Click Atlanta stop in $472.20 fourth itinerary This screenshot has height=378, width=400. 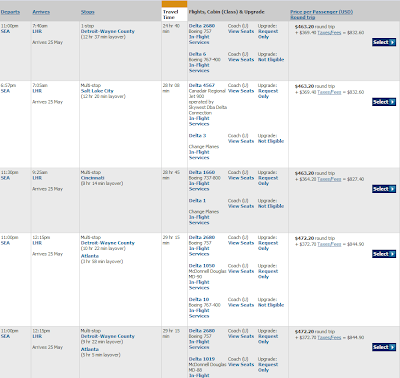pos(90,256)
